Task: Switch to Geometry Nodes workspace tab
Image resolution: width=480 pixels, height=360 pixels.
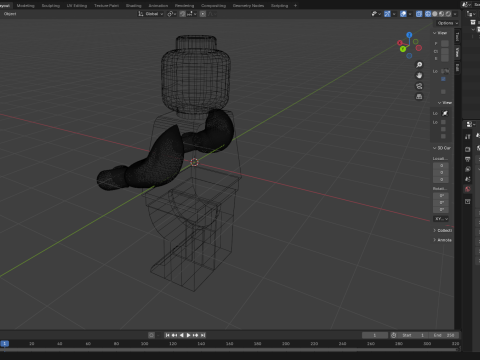Action: tap(248, 5)
